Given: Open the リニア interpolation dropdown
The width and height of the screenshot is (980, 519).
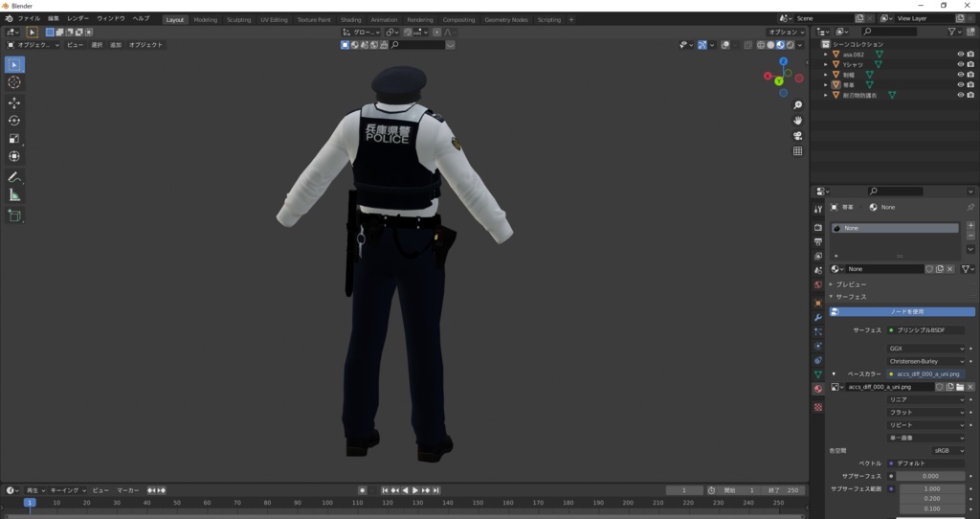Looking at the screenshot, I should 925,399.
